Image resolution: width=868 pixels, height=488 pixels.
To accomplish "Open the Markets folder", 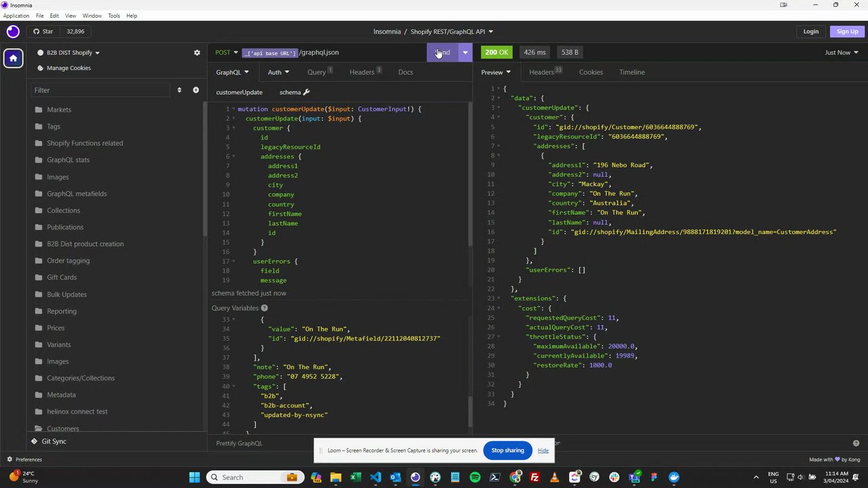I will pos(59,110).
